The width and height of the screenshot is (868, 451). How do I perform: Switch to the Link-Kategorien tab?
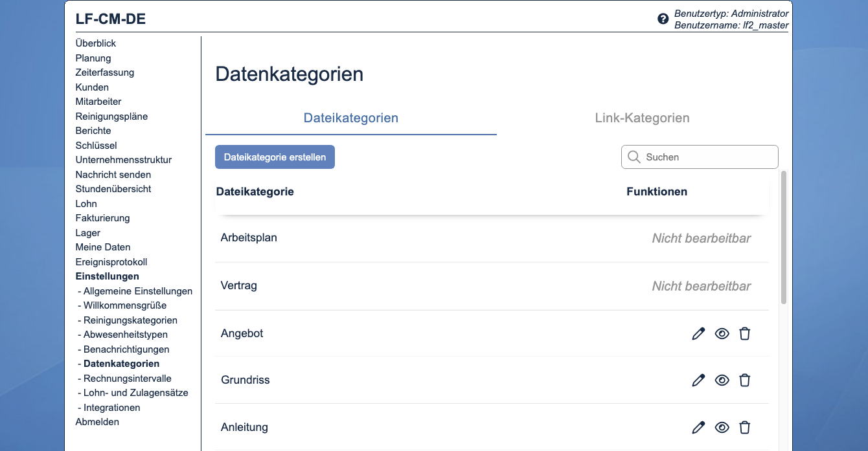point(642,118)
